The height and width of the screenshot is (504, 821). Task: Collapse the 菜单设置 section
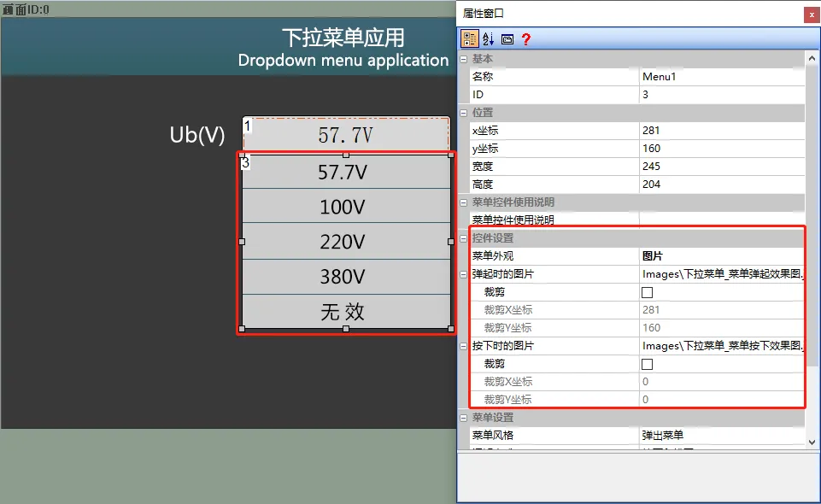(462, 417)
